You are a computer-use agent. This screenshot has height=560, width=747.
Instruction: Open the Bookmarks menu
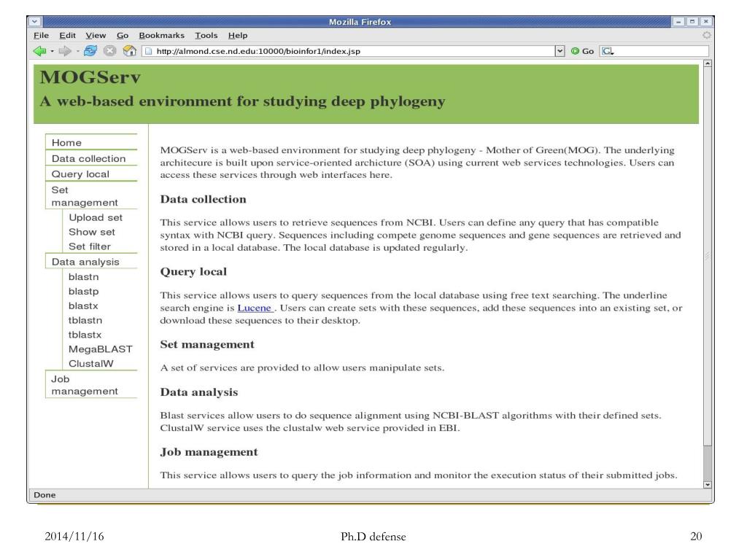pyautogui.click(x=161, y=35)
